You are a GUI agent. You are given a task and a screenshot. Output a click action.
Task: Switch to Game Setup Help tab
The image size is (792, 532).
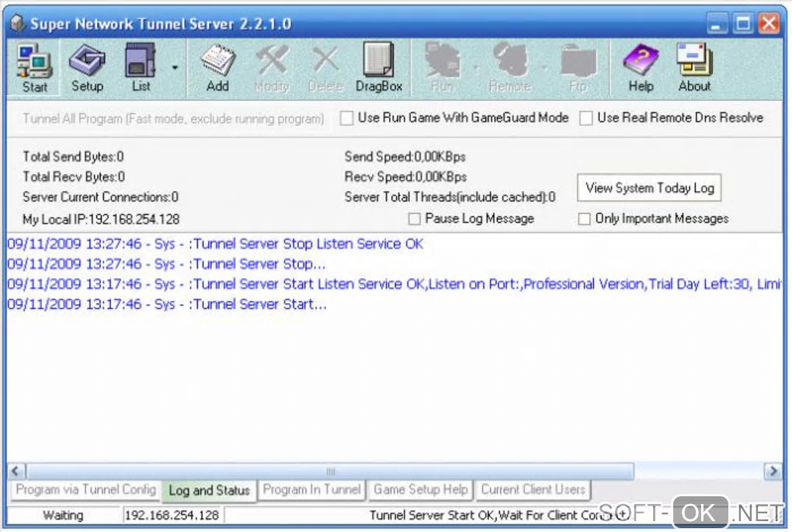pyautogui.click(x=420, y=489)
